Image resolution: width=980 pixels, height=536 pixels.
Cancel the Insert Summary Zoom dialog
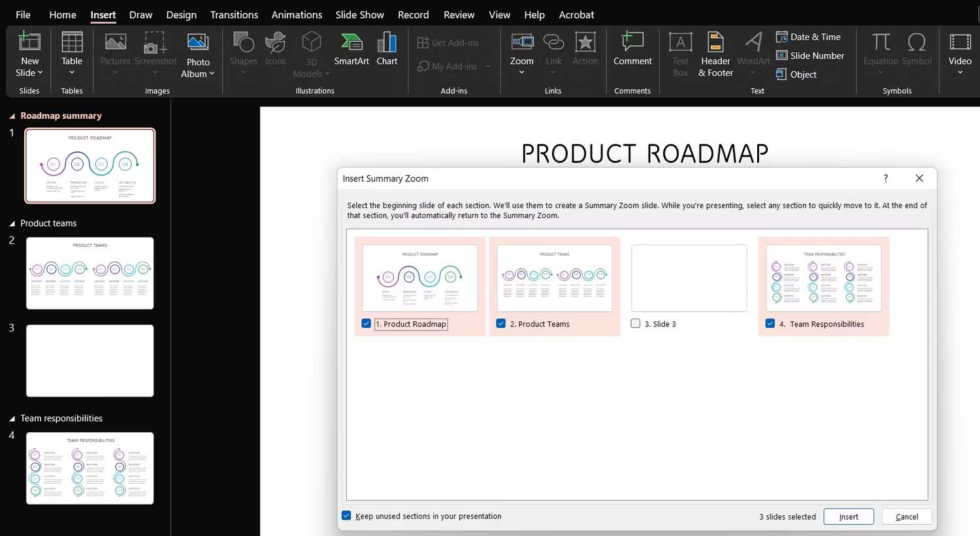coord(907,516)
